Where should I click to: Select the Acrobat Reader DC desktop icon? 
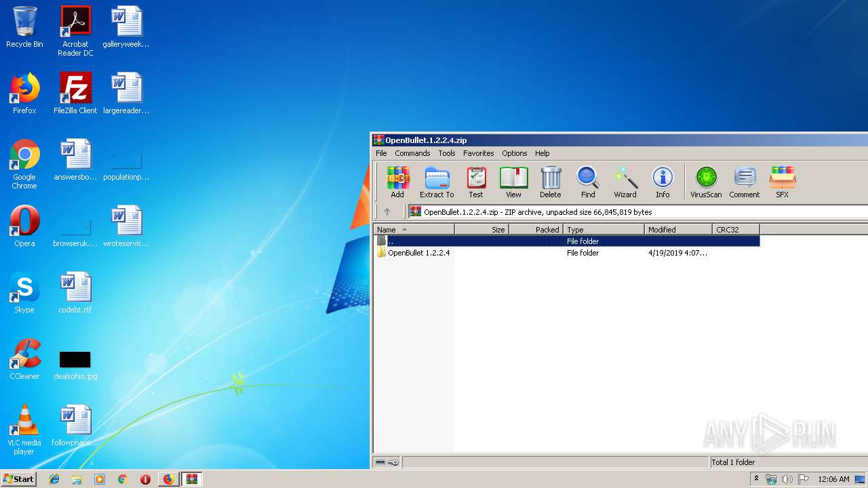point(75,31)
